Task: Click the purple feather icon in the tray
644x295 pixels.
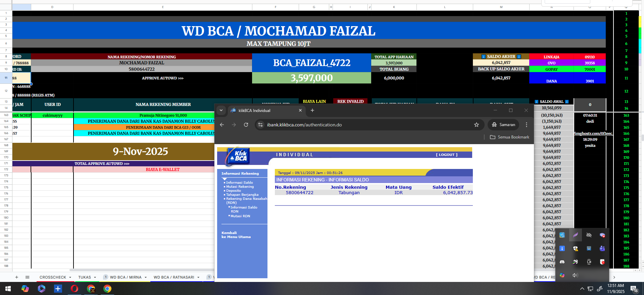Action: pos(576,235)
